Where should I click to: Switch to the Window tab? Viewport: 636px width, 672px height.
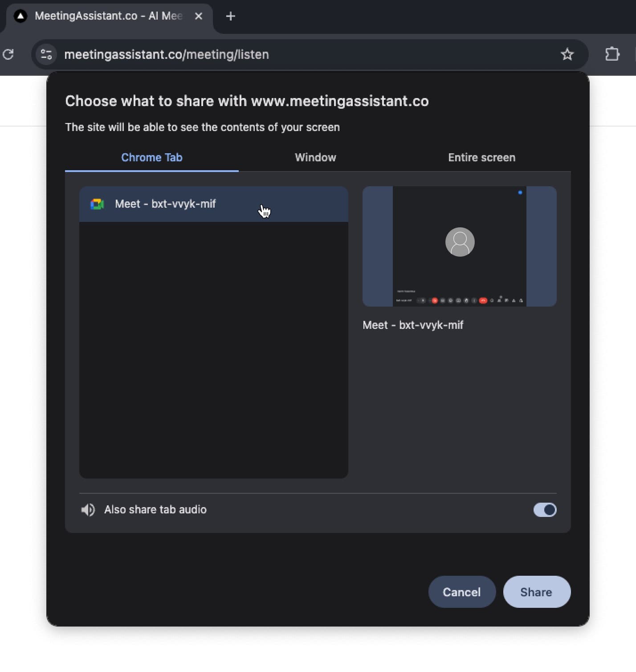315,157
